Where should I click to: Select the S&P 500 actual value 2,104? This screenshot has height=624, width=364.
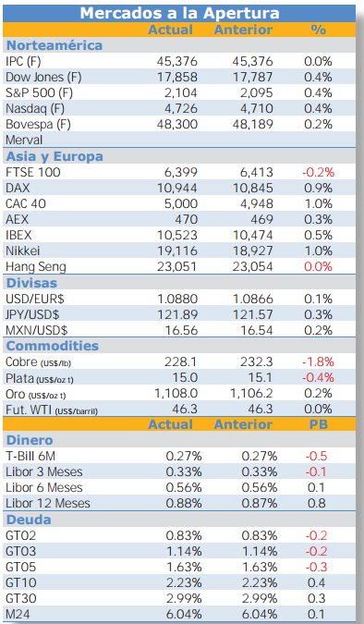click(x=180, y=92)
